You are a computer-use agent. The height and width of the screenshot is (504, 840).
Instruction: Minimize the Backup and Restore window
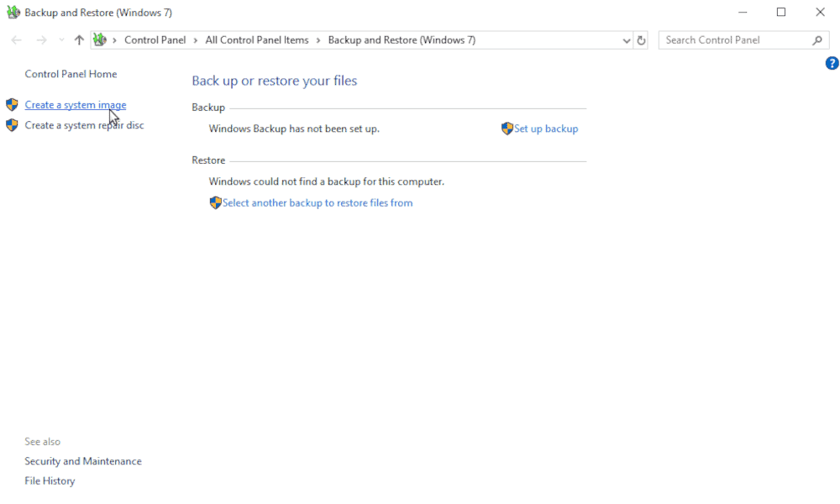coord(743,12)
